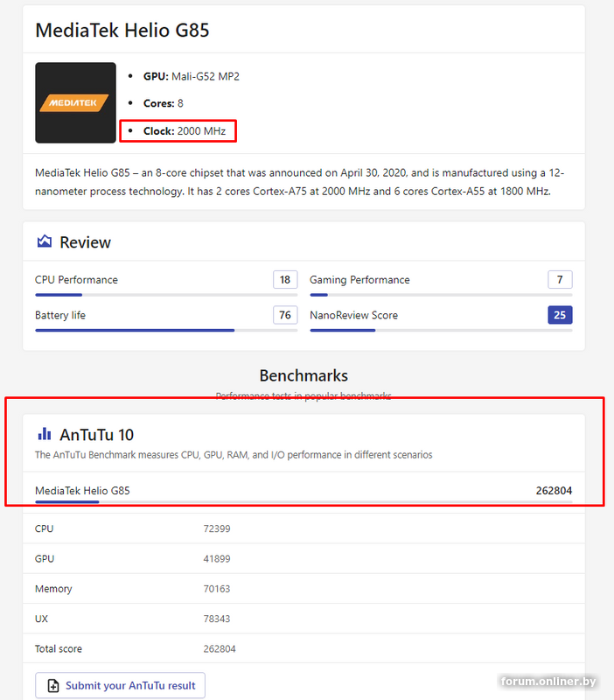Click the MediaTek Helio G85 page title
Screen dimensions: 614x700
pos(122,31)
